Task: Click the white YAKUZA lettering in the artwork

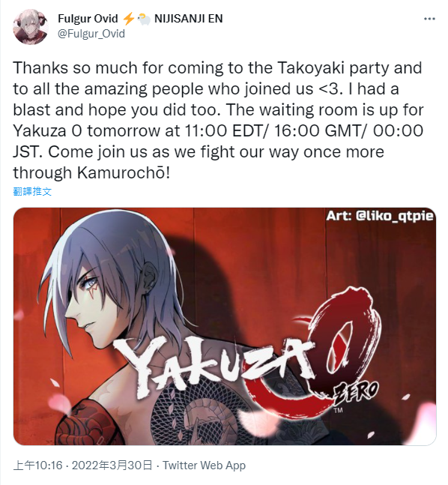Action: point(214,365)
